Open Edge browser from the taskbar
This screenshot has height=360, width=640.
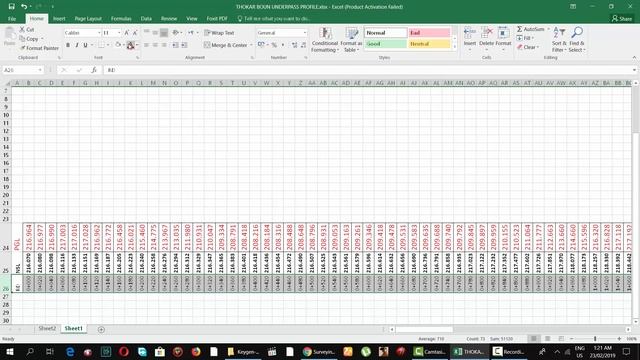pos(70,351)
